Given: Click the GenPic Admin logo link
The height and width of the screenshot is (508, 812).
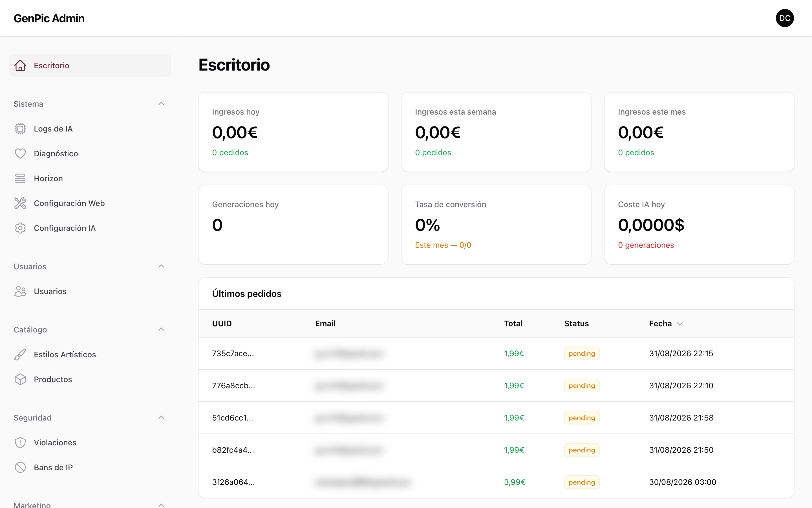Looking at the screenshot, I should click(49, 18).
